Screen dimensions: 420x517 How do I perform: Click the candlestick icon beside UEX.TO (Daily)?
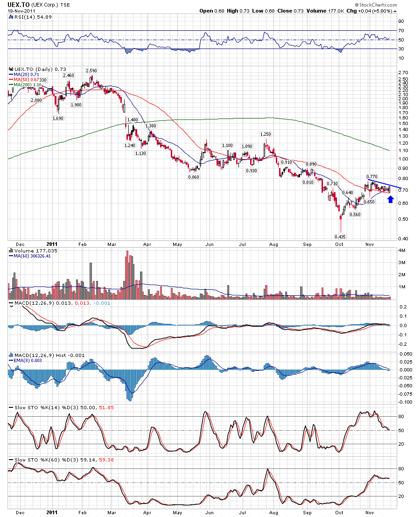[11, 69]
